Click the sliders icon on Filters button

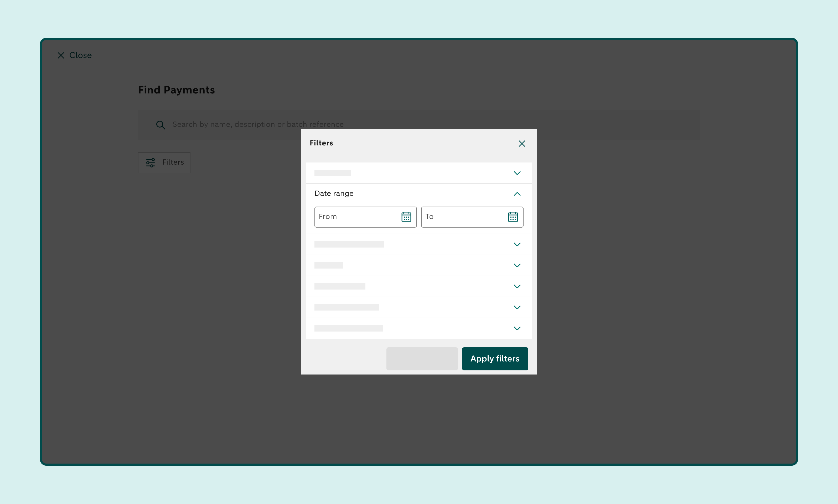coord(151,163)
